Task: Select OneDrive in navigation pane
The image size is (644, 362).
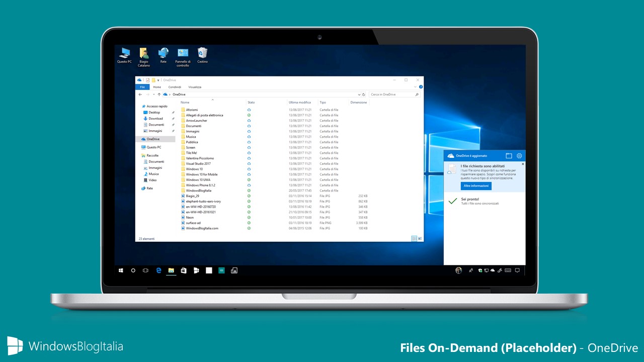Action: (155, 139)
